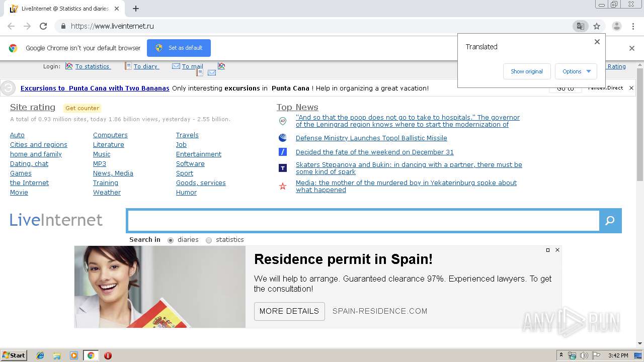Reload the page with the refresh icon
The image size is (644, 362).
[x=43, y=26]
